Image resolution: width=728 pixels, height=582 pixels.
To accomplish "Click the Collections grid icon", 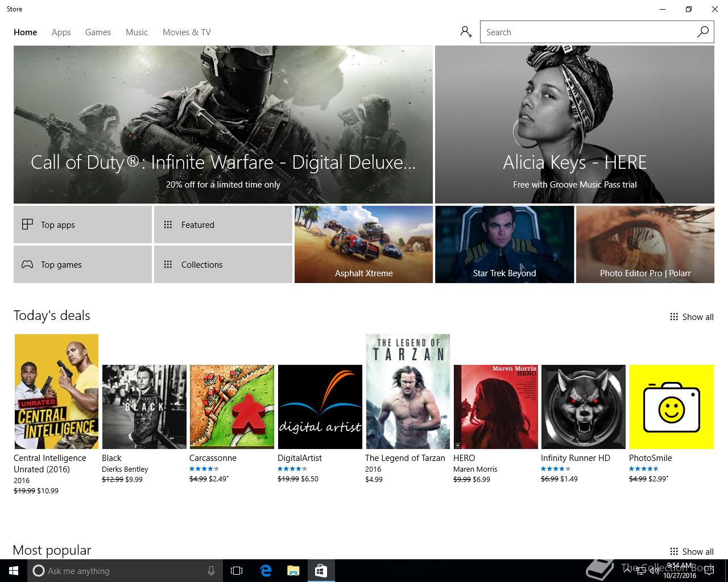I will click(x=168, y=264).
